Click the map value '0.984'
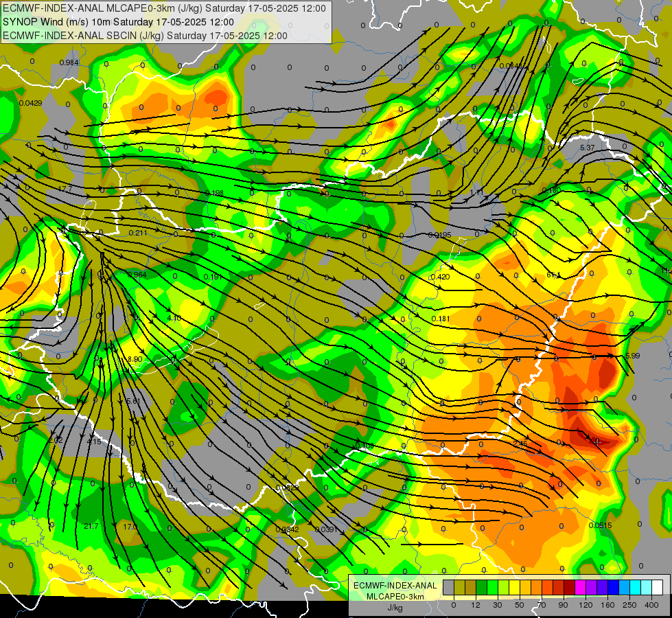 pos(69,62)
